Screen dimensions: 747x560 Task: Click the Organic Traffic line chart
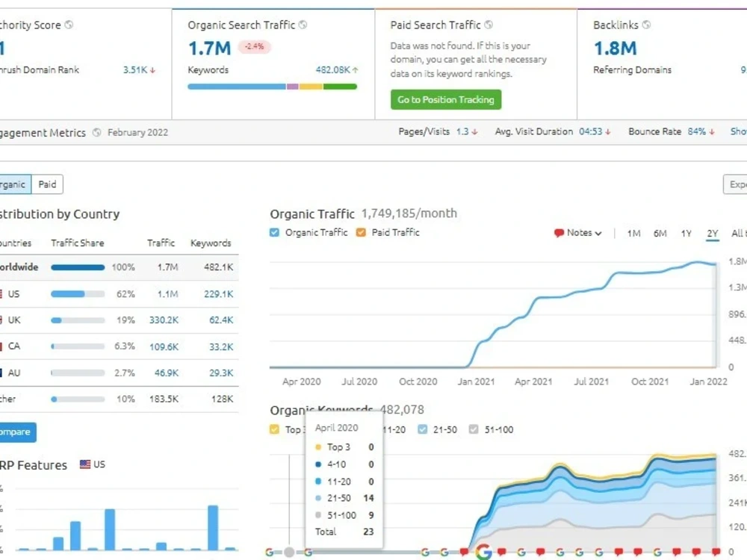point(493,314)
